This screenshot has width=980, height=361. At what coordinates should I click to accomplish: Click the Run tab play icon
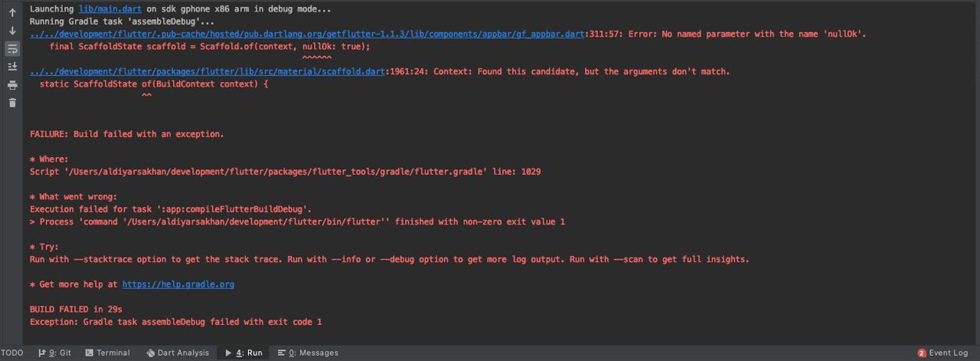pyautogui.click(x=228, y=353)
